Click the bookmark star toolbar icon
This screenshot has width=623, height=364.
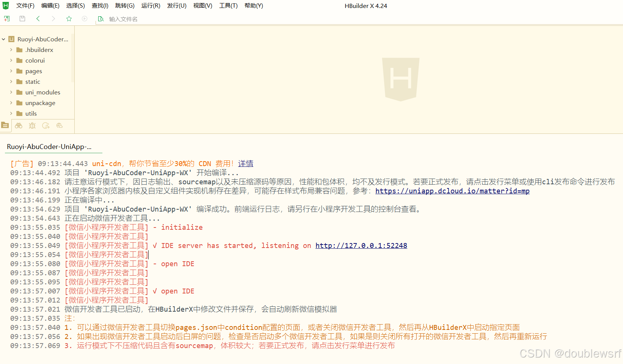pyautogui.click(x=69, y=19)
